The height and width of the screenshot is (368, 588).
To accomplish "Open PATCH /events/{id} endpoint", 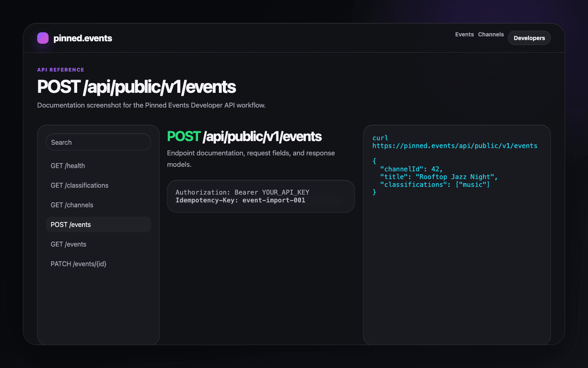I will coord(98,264).
